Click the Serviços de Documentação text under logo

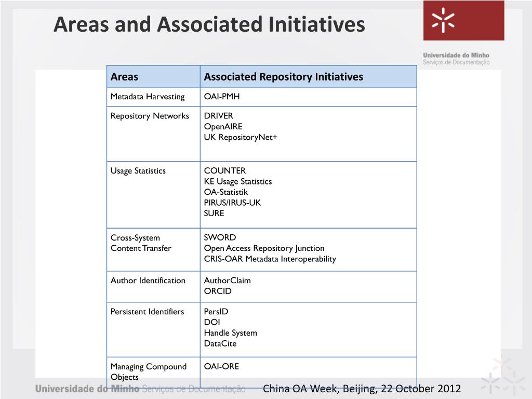[456, 62]
